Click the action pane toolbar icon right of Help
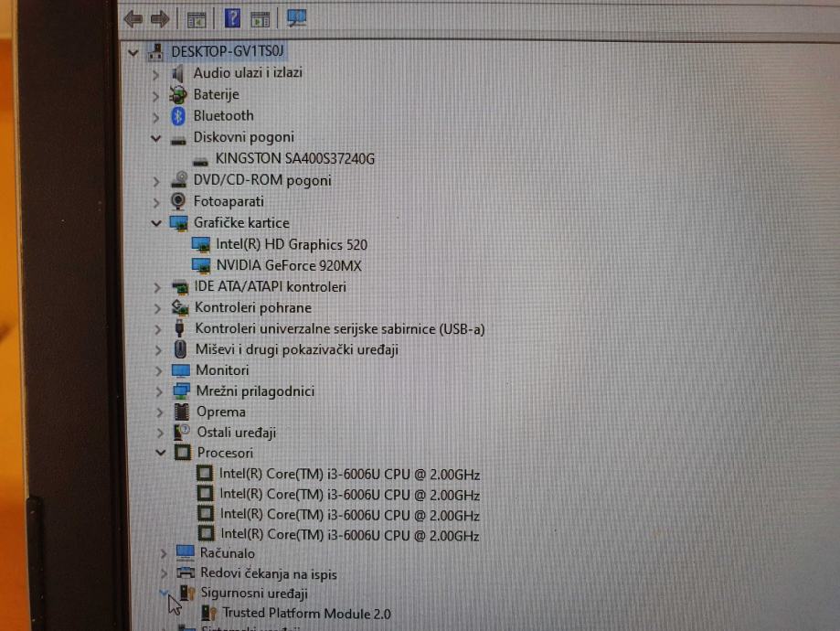 coord(261,20)
